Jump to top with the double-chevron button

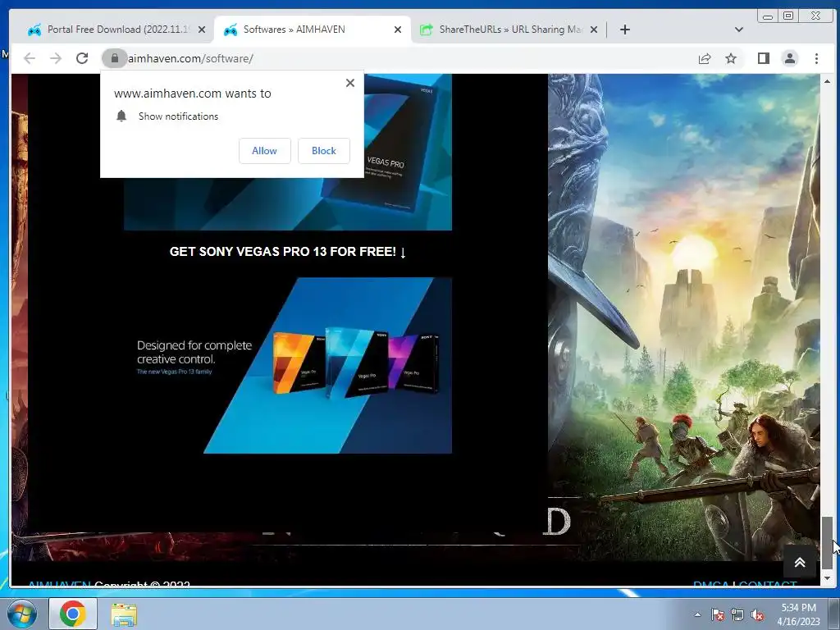click(800, 562)
